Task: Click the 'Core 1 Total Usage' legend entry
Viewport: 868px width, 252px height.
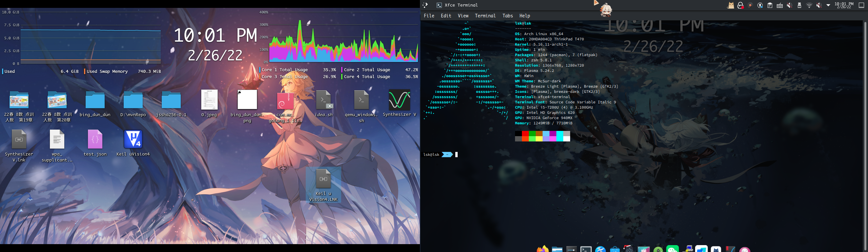Action: point(285,70)
